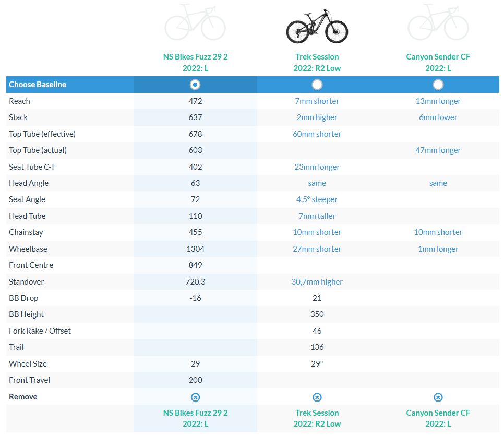
Task: Open Trek Session 2022 R2 Low header link
Action: (317, 63)
